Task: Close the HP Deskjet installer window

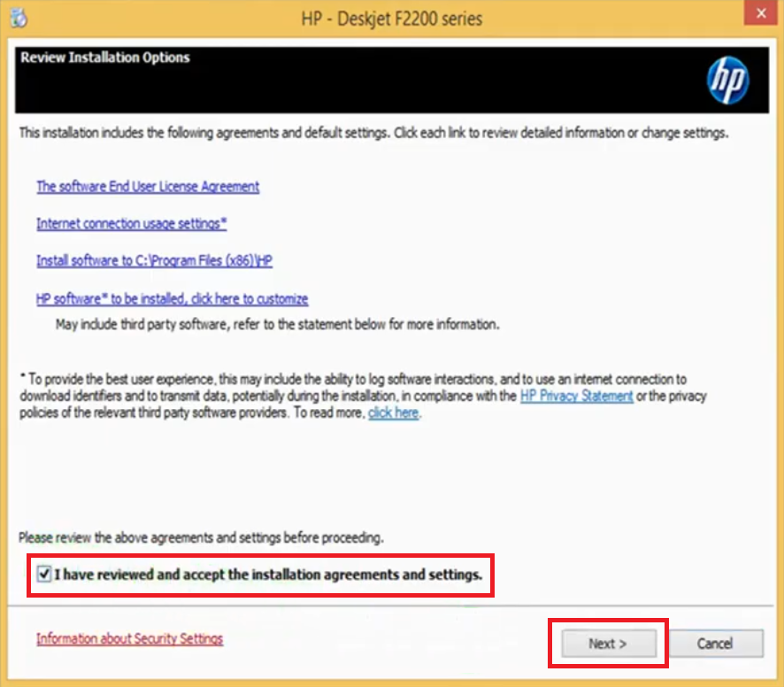Action: [x=760, y=12]
